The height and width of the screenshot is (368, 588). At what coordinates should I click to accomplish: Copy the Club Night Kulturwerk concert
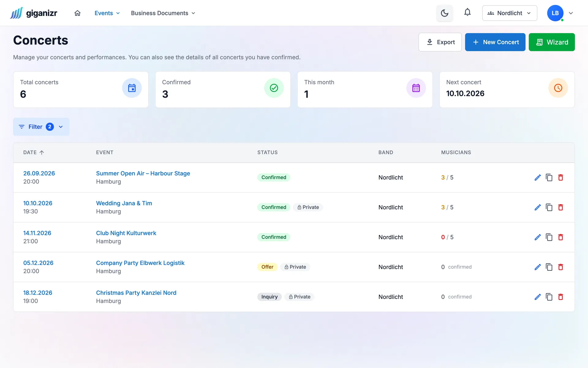(549, 237)
